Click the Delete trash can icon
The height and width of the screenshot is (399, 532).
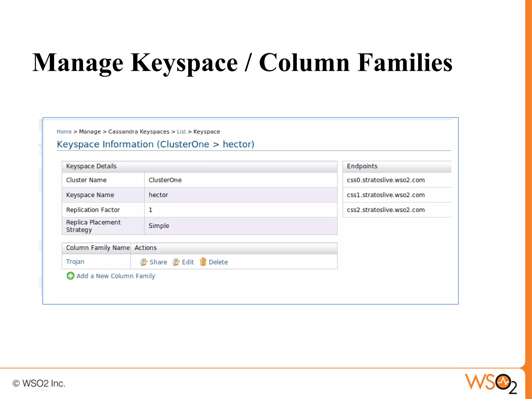point(203,262)
